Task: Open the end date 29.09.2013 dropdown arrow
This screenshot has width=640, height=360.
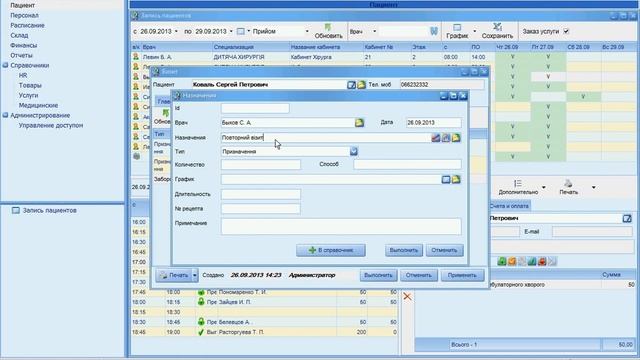Action: click(231, 31)
